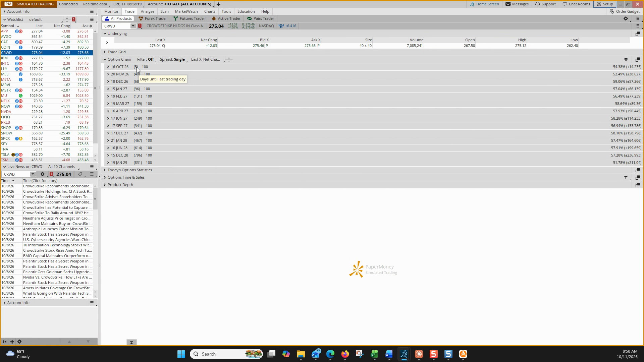
Task: Expand the top Account Info gadget
Action: (4, 11)
